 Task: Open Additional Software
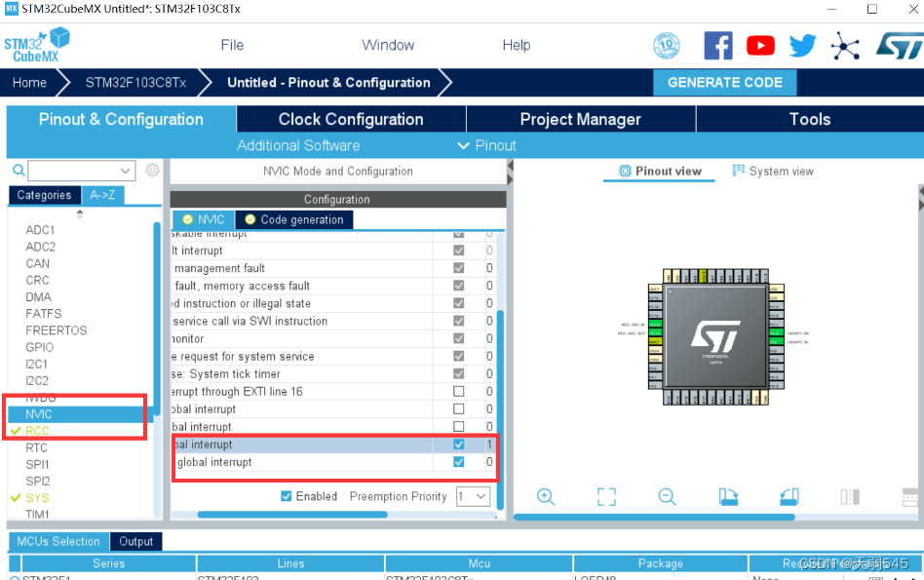coord(298,145)
